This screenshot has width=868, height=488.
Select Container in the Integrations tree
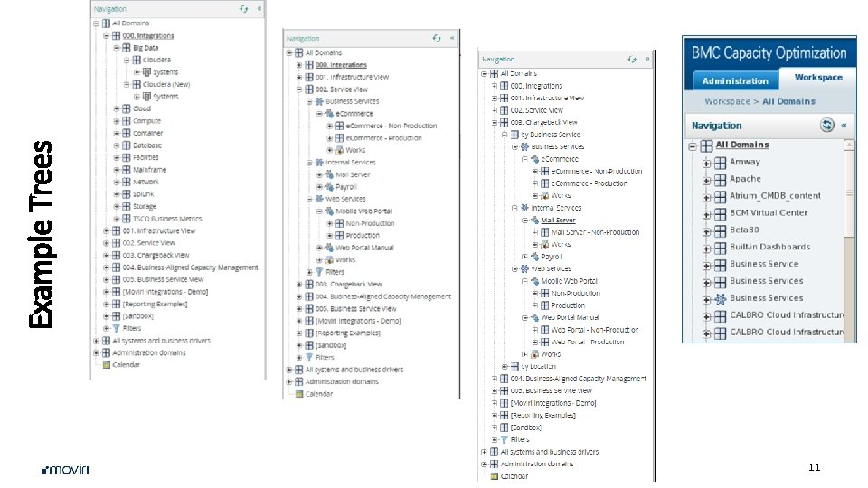pos(147,133)
